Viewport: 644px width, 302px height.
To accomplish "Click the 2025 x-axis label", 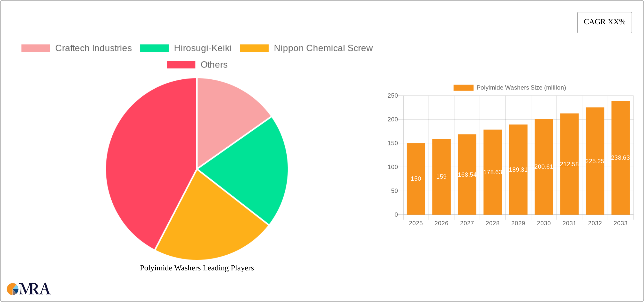I will (416, 223).
